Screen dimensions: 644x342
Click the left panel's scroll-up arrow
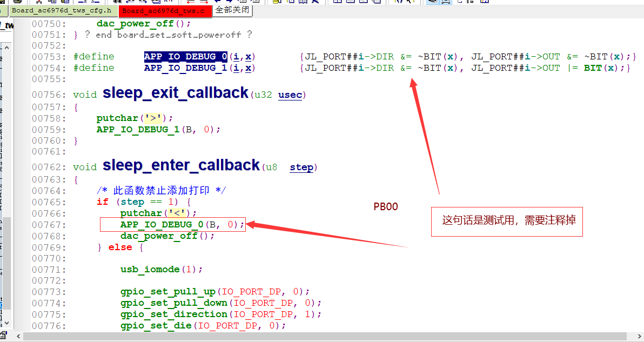point(7,48)
